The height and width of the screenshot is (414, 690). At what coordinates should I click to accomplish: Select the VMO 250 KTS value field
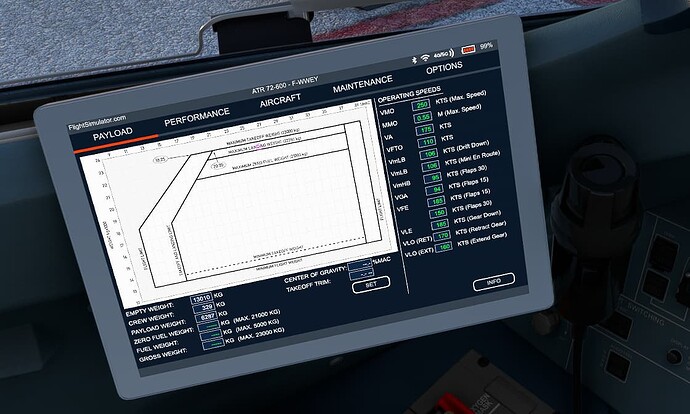pyautogui.click(x=421, y=105)
